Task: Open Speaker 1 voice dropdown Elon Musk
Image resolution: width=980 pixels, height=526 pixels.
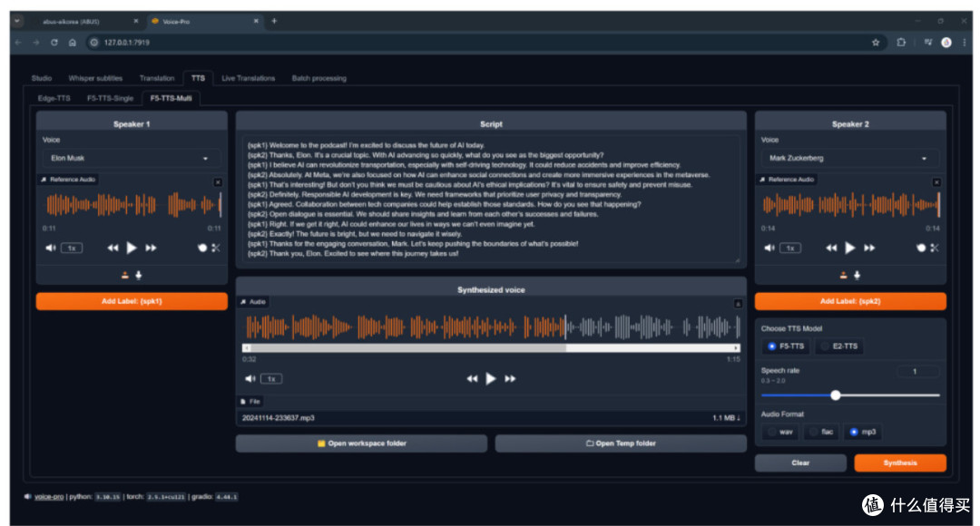Action: (132, 158)
